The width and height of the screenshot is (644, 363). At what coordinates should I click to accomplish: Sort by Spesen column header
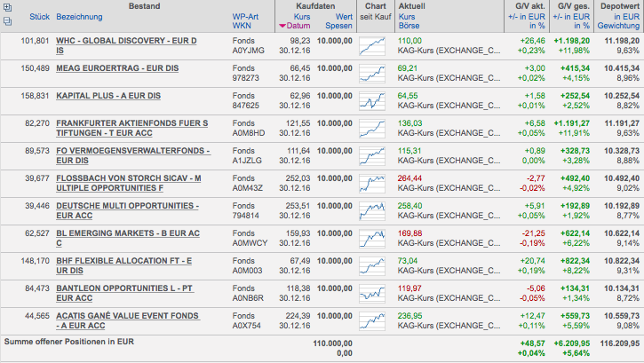pyautogui.click(x=338, y=26)
